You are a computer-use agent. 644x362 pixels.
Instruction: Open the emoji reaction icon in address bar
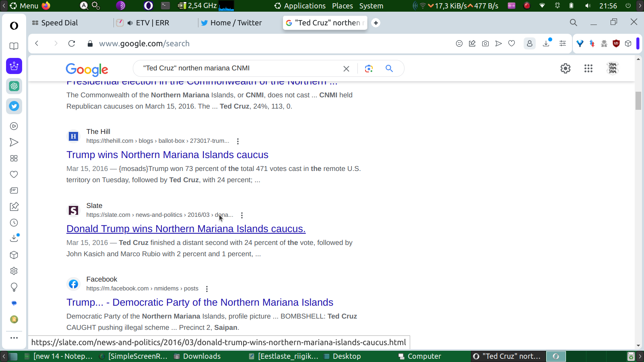[x=459, y=43]
